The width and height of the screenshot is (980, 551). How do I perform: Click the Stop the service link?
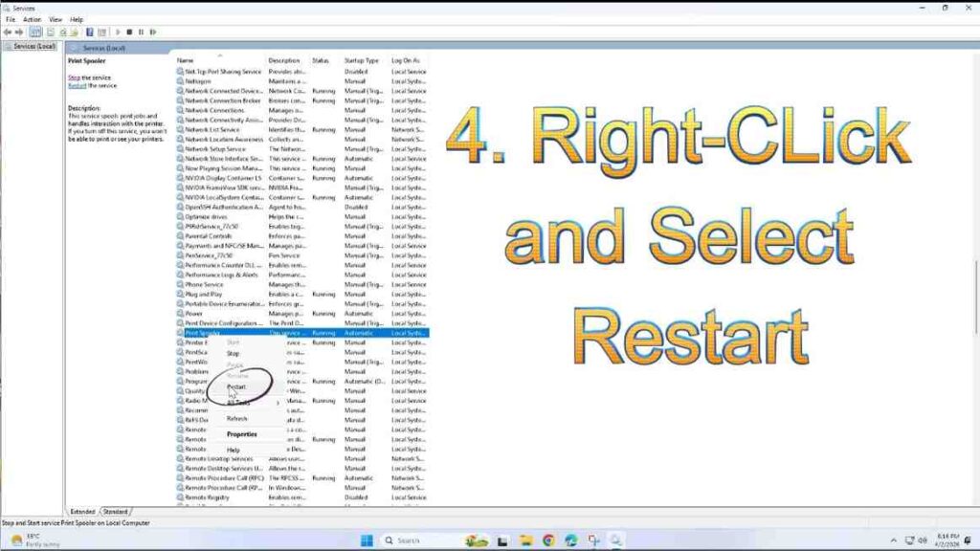click(x=74, y=77)
